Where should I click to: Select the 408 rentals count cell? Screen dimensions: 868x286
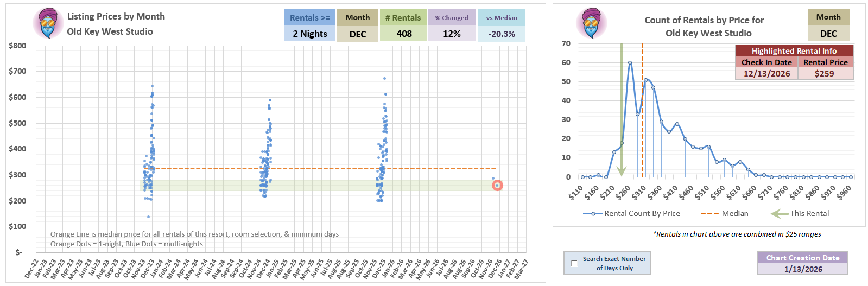click(x=403, y=34)
